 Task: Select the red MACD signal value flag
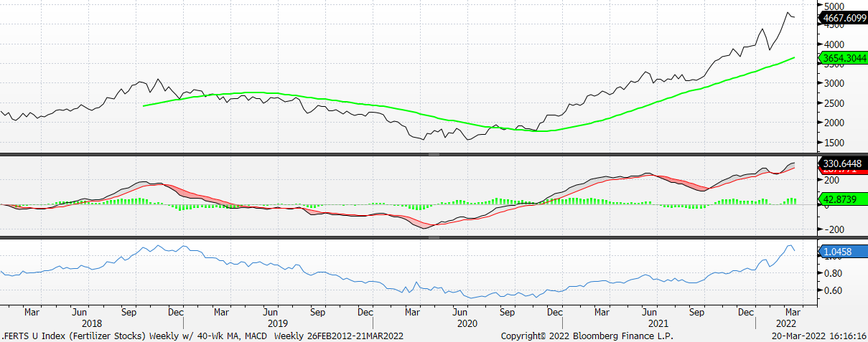[x=843, y=172]
